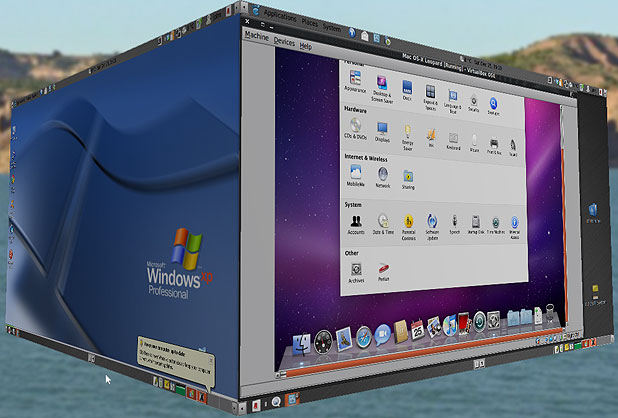Open the Appearance preference pane

355,82
